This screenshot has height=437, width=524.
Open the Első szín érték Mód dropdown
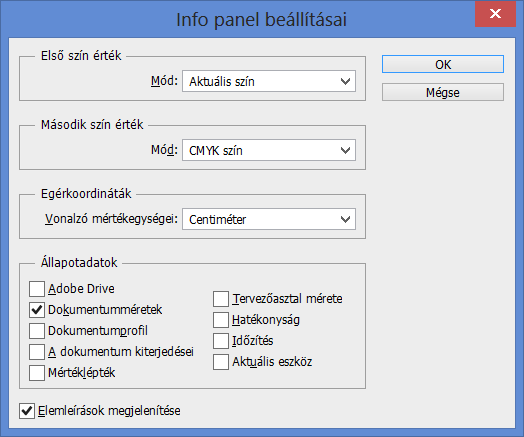tap(269, 81)
